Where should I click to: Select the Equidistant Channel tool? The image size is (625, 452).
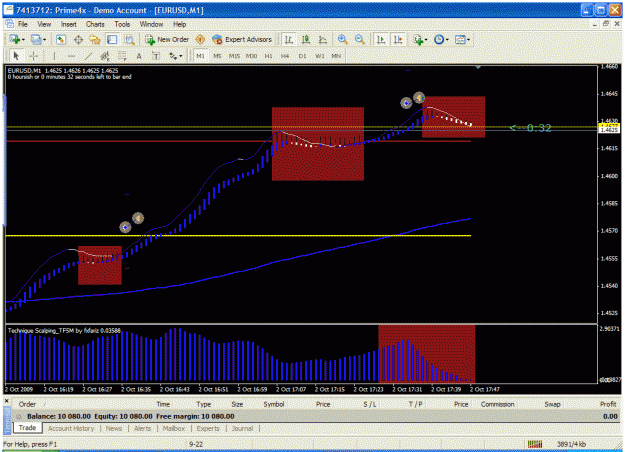(x=105, y=56)
